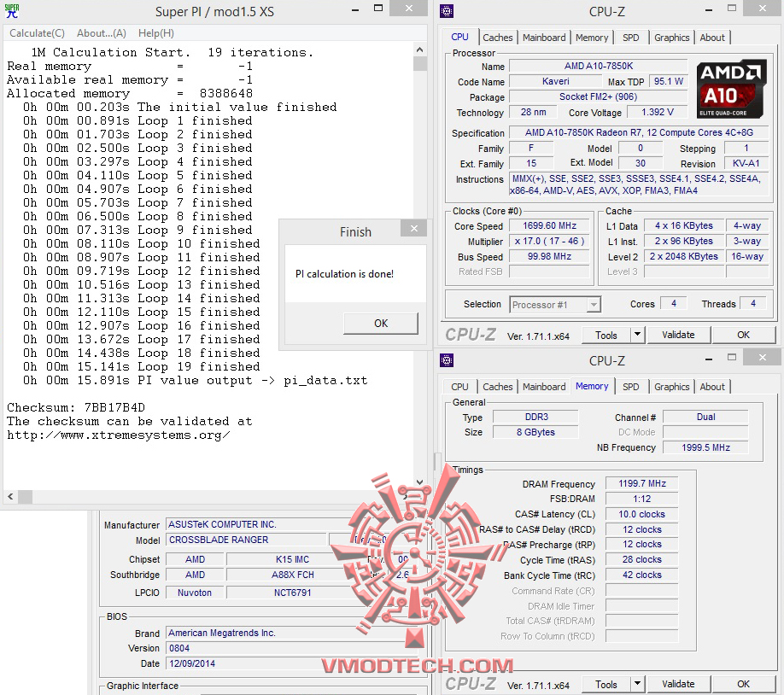
Task: Click the Checksum: 7BB17B4D line
Action: [x=76, y=407]
